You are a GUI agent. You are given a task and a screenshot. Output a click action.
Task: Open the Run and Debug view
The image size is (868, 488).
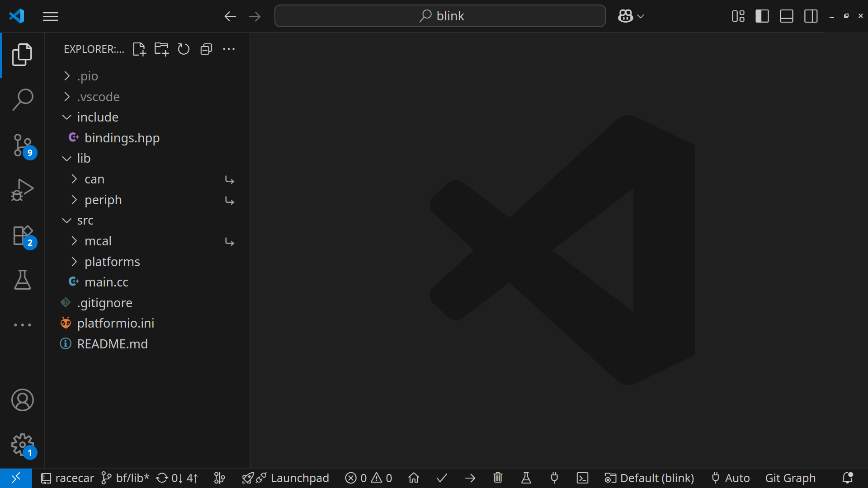[x=22, y=190]
